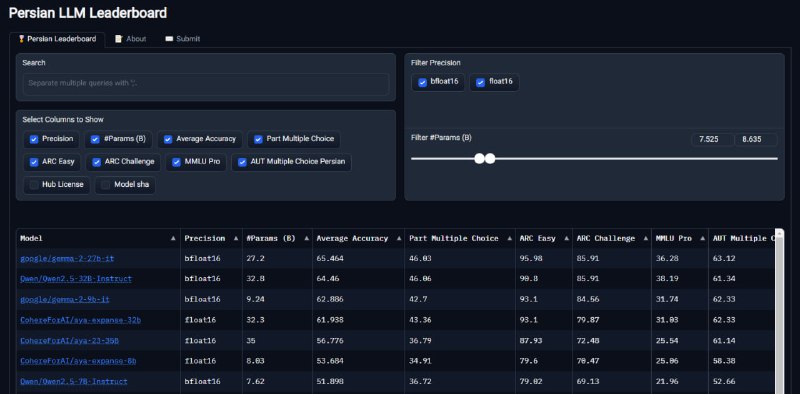Click the Persian LLM Leaderboard page title
This screenshot has height=394, width=800.
pos(88,13)
